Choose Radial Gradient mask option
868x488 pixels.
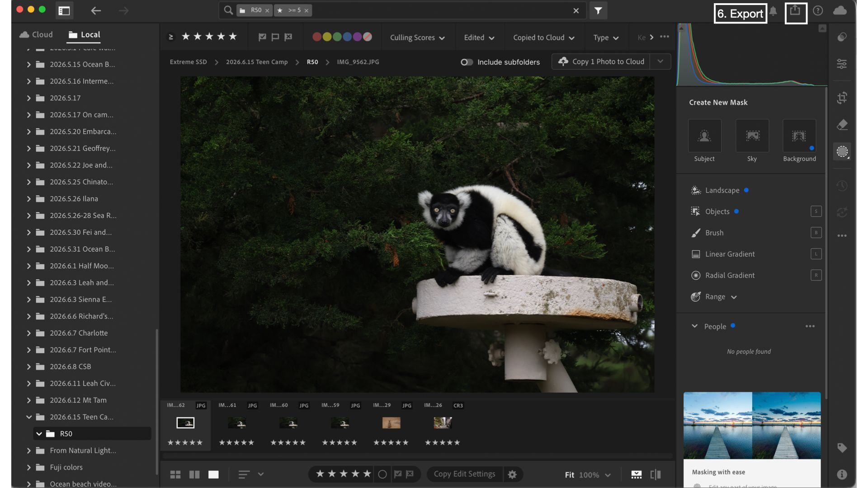729,275
